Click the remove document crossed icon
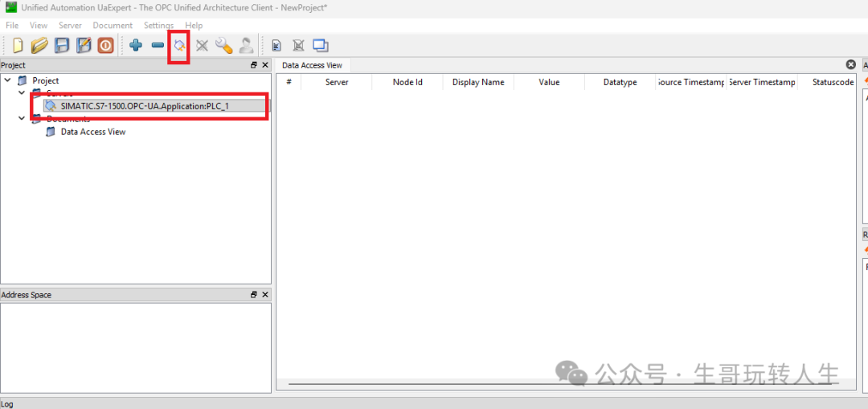 point(298,45)
